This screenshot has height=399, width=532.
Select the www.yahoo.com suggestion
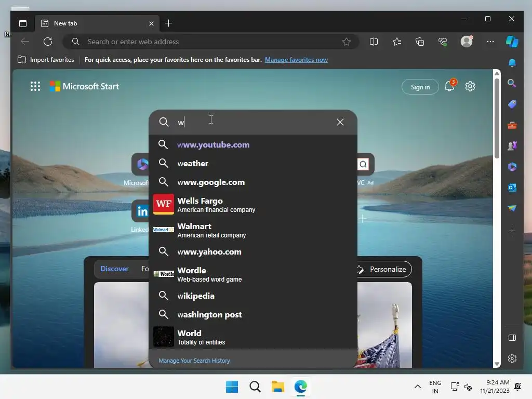(x=253, y=252)
